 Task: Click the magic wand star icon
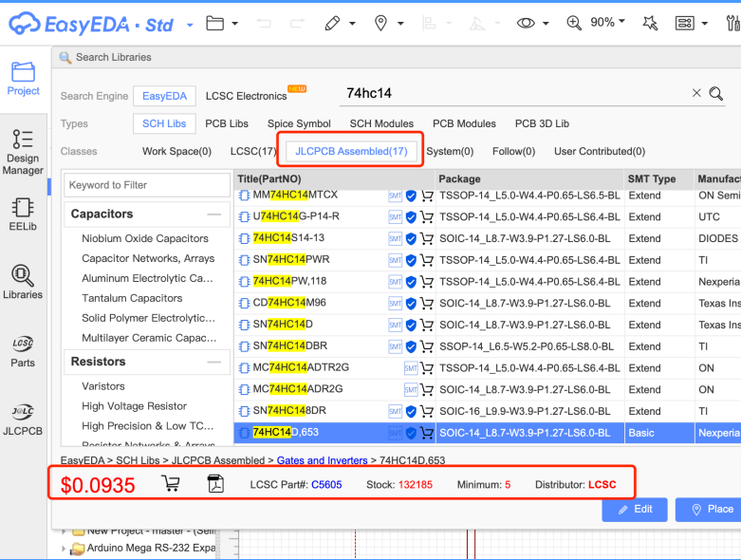pos(650,23)
